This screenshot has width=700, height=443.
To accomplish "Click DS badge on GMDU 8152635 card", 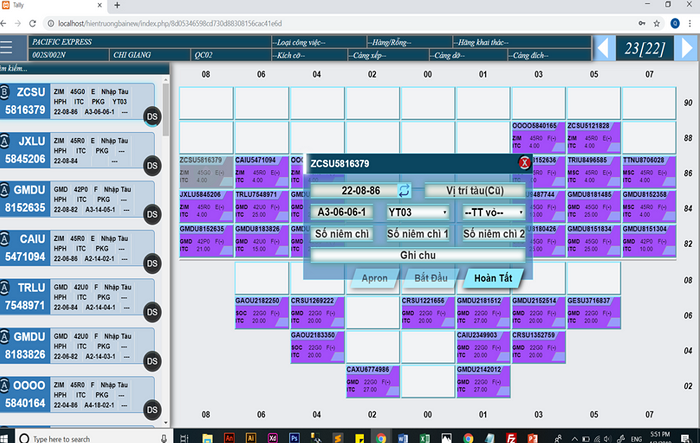I will (x=152, y=214).
